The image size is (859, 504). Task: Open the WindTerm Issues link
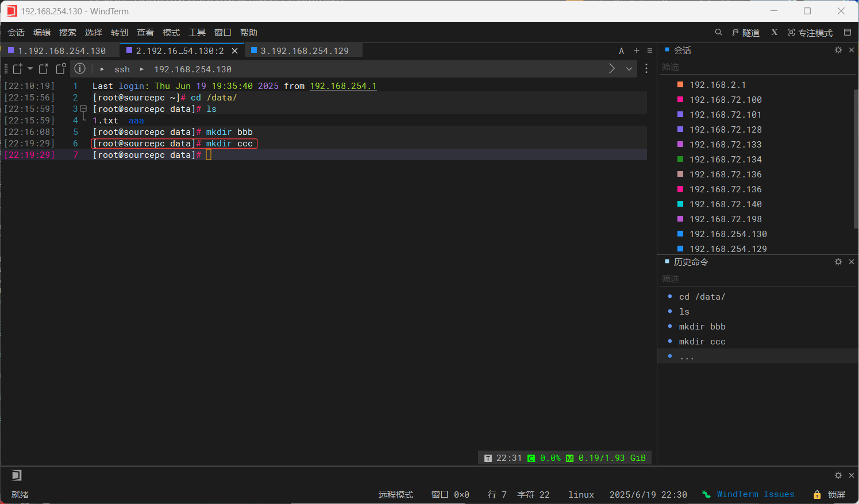point(756,494)
